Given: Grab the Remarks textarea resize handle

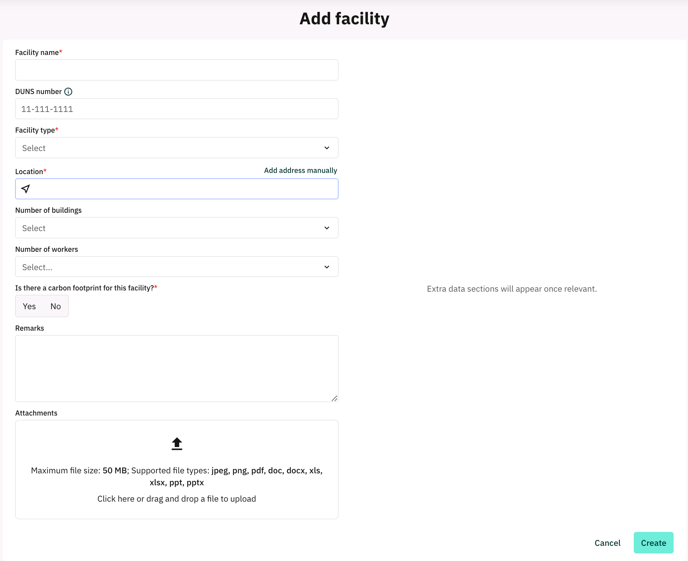Looking at the screenshot, I should (334, 398).
